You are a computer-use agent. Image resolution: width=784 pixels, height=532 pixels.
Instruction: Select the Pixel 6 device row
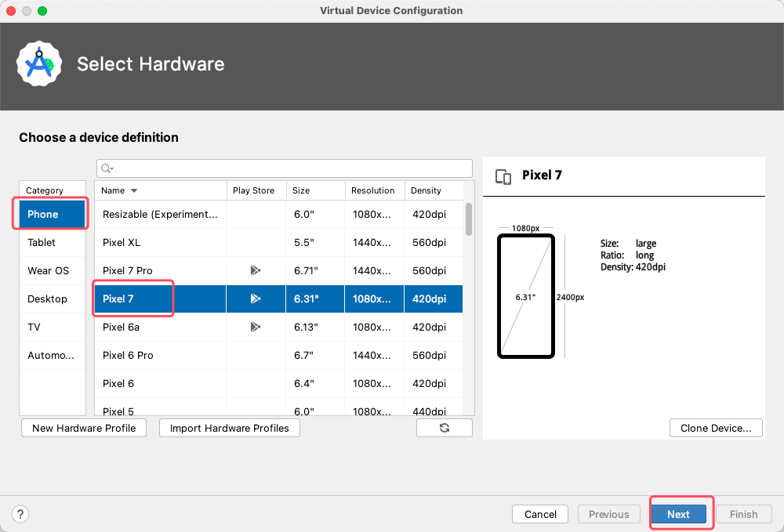click(x=279, y=384)
